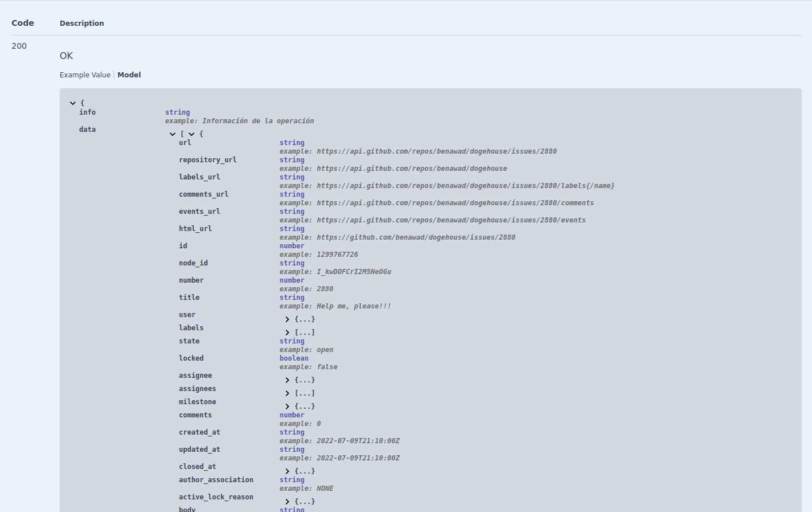This screenshot has width=812, height=512.
Task: Click the updated_at property name
Action: pyautogui.click(x=200, y=450)
